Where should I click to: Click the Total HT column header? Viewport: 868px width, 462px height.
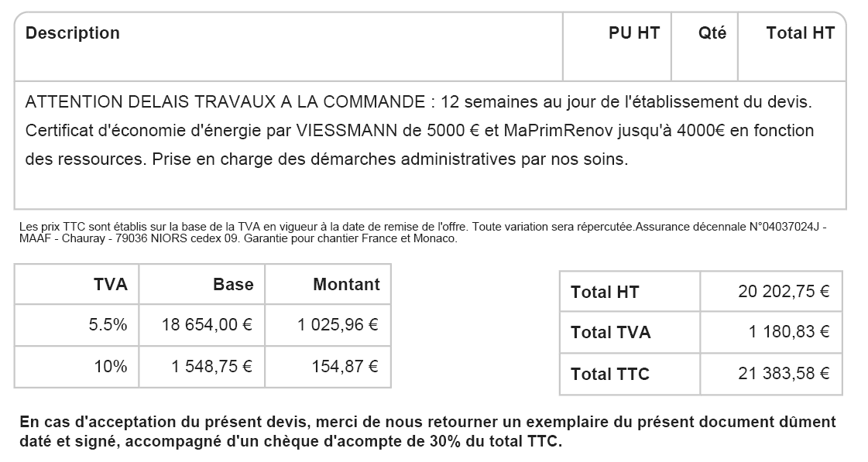800,33
